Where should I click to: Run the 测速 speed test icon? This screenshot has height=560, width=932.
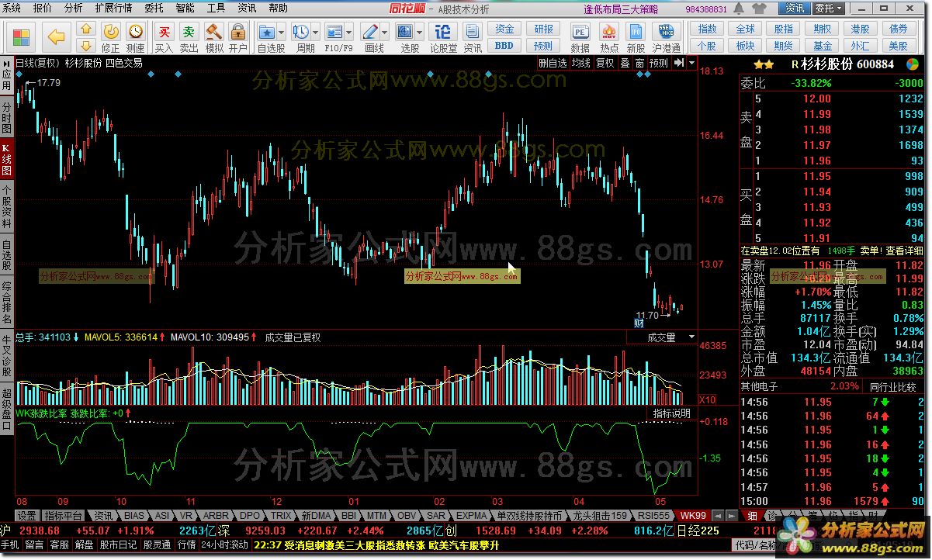pyautogui.click(x=136, y=31)
